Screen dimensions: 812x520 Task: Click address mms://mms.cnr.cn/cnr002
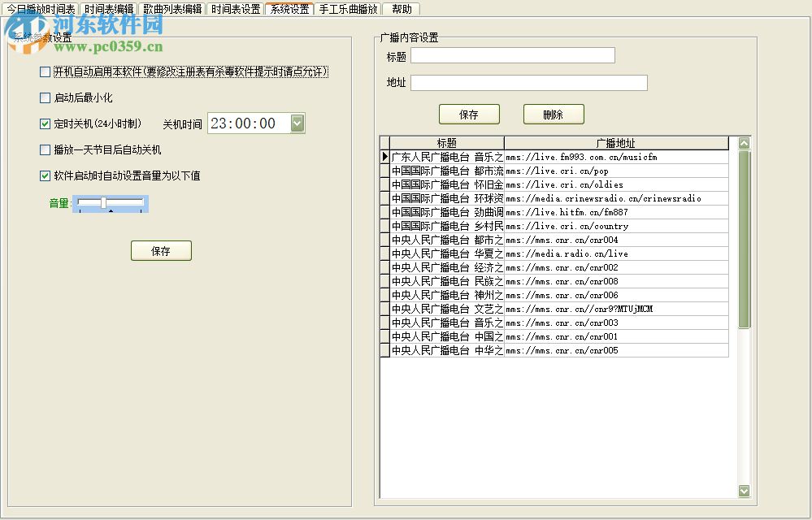(x=562, y=267)
